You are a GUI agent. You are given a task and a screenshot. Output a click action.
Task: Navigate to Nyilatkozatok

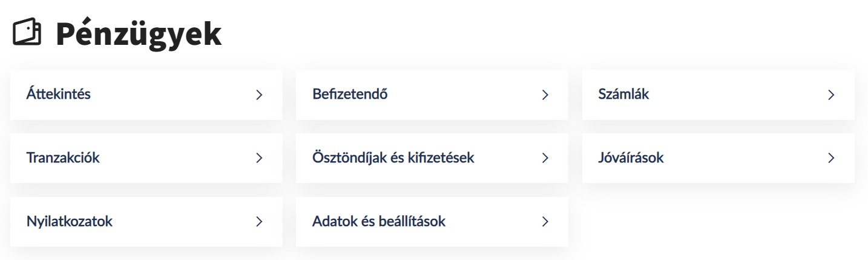pyautogui.click(x=146, y=221)
